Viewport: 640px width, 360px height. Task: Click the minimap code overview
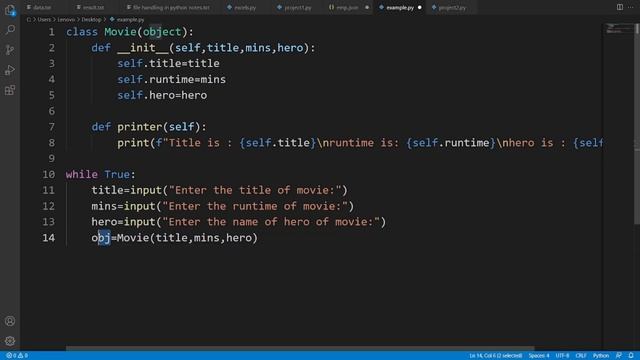click(618, 29)
